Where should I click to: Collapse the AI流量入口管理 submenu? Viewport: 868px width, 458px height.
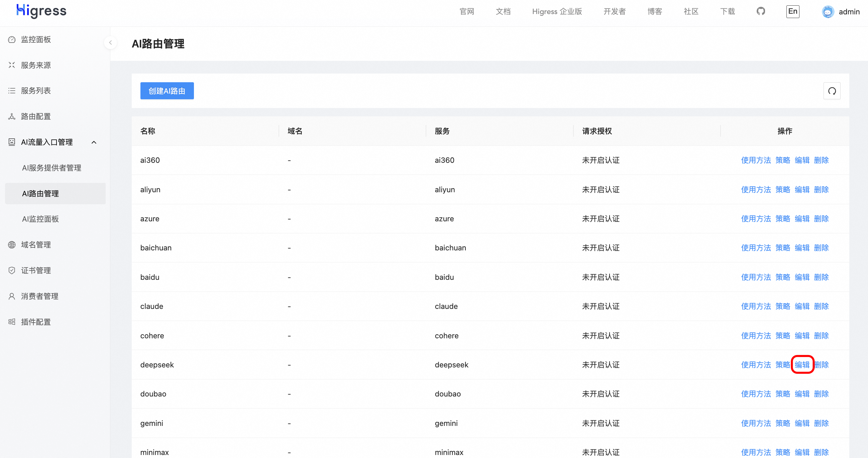(x=94, y=142)
